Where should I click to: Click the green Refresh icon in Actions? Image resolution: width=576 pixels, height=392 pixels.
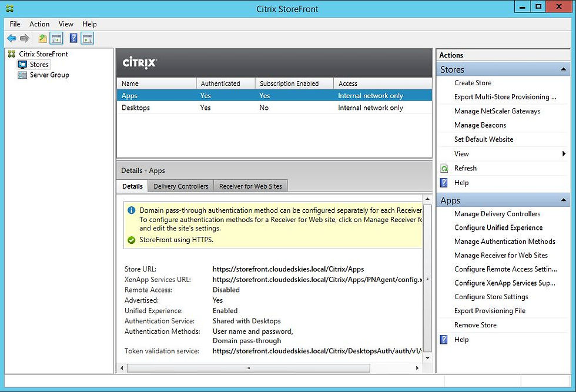444,168
